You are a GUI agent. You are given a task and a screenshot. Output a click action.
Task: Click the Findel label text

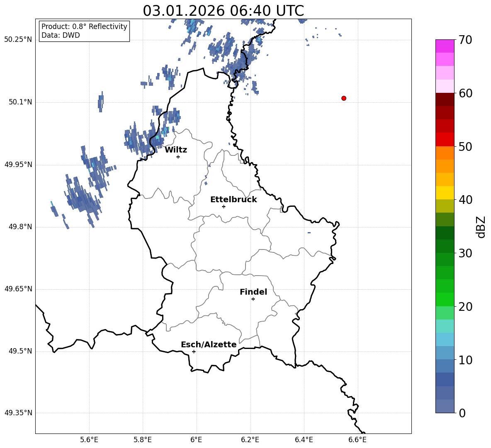(253, 292)
